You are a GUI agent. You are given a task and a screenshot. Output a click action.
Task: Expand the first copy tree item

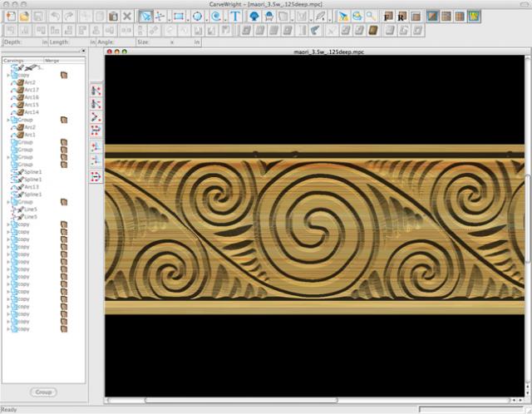9,75
